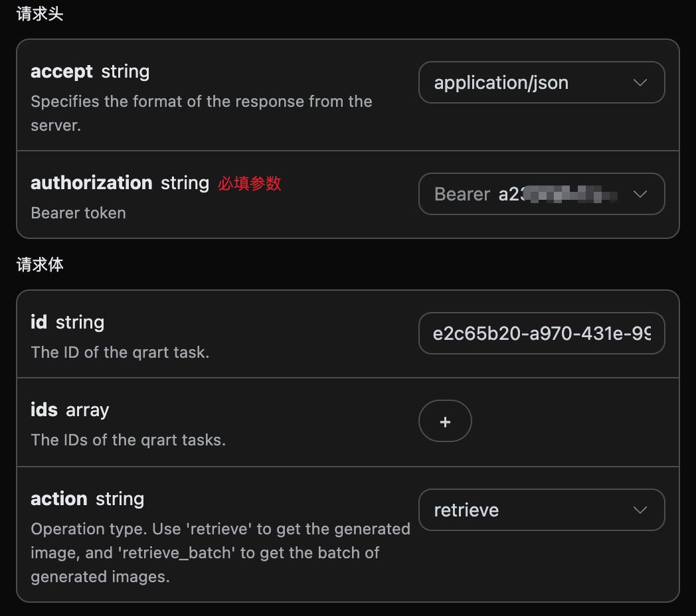
Task: Click the 请求头 section heading
Action: (40, 14)
